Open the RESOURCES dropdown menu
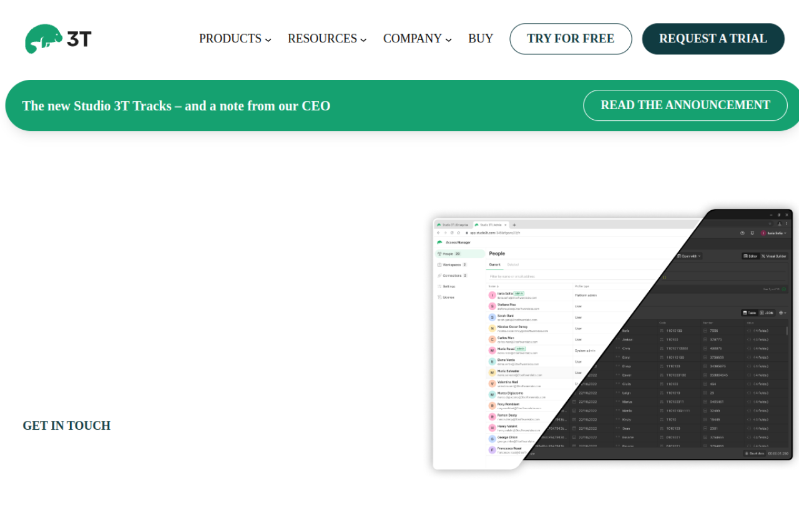Image resolution: width=799 pixels, height=532 pixels. point(327,39)
